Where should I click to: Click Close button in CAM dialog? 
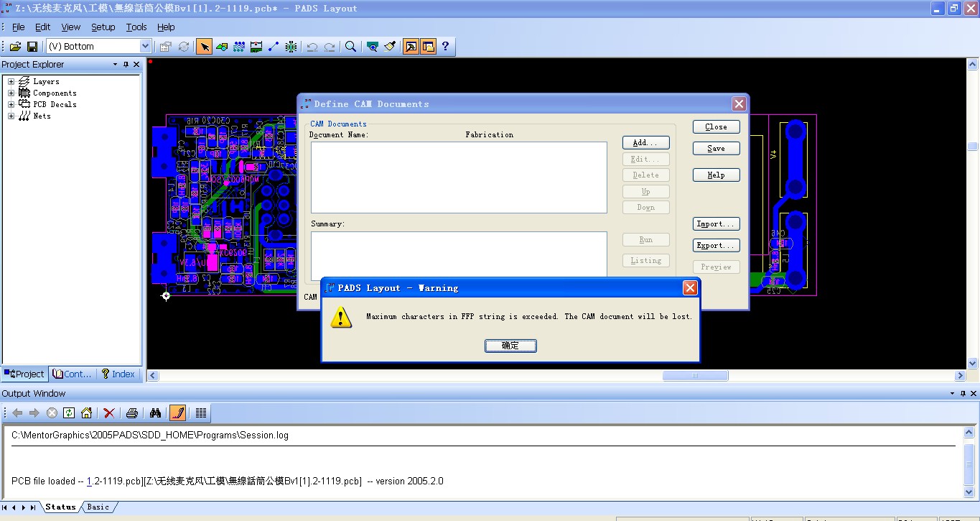click(x=716, y=126)
